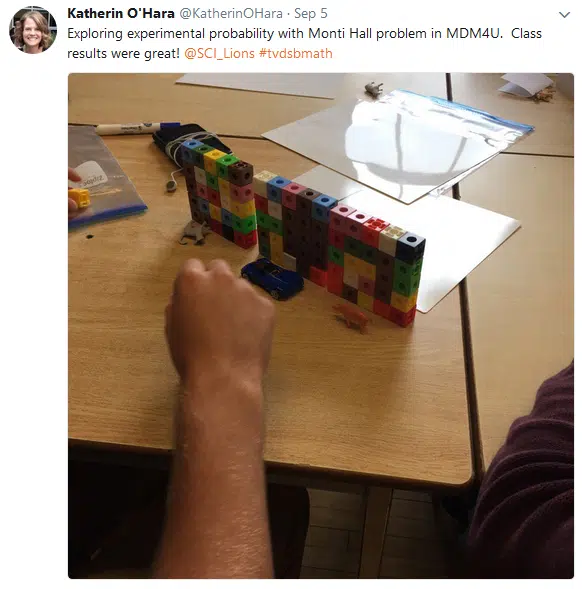This screenshot has width=582, height=589.
Task: Click the tweet text about Monti Hall
Action: click(304, 43)
